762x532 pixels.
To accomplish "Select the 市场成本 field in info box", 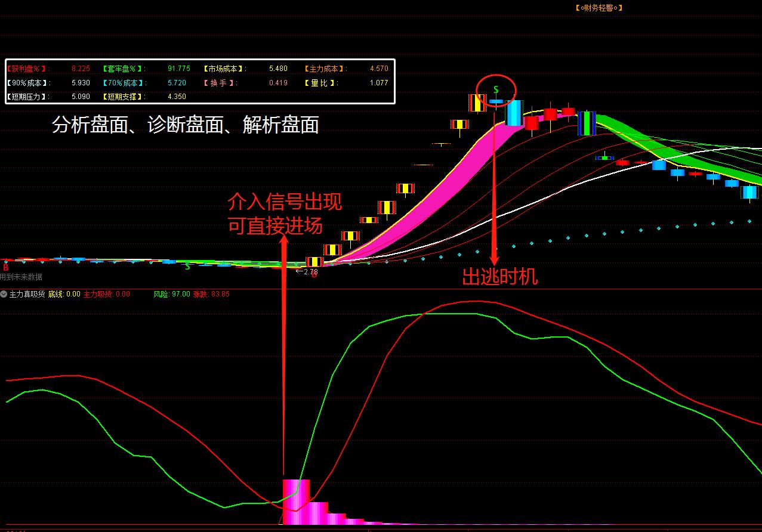I will tap(224, 69).
